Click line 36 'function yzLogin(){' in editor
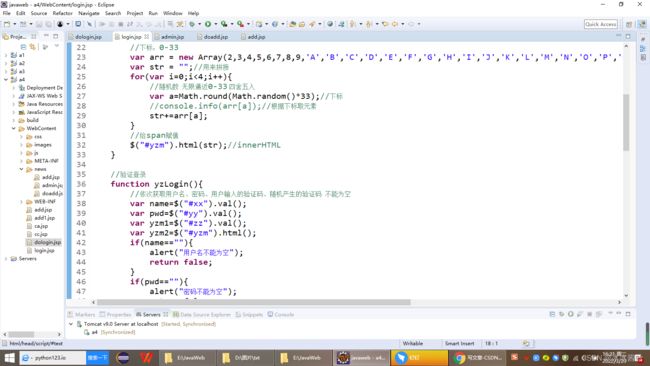Viewport: 650px width, 366px height. pos(157,184)
